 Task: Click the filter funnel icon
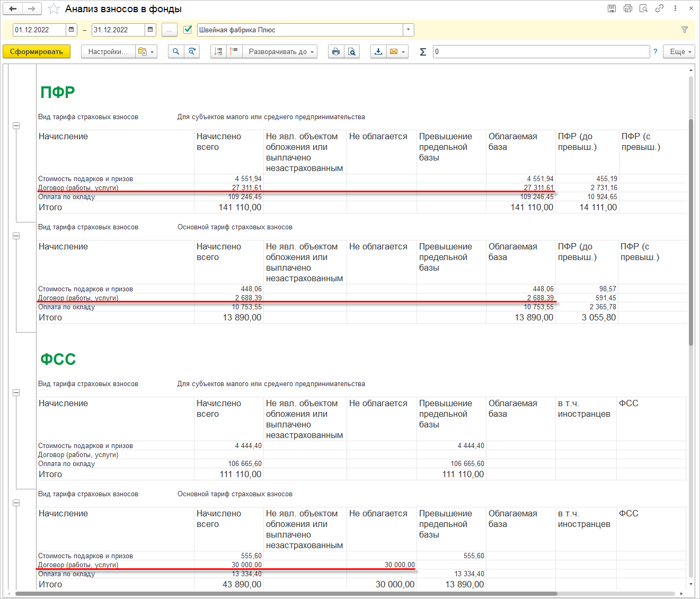click(x=685, y=30)
